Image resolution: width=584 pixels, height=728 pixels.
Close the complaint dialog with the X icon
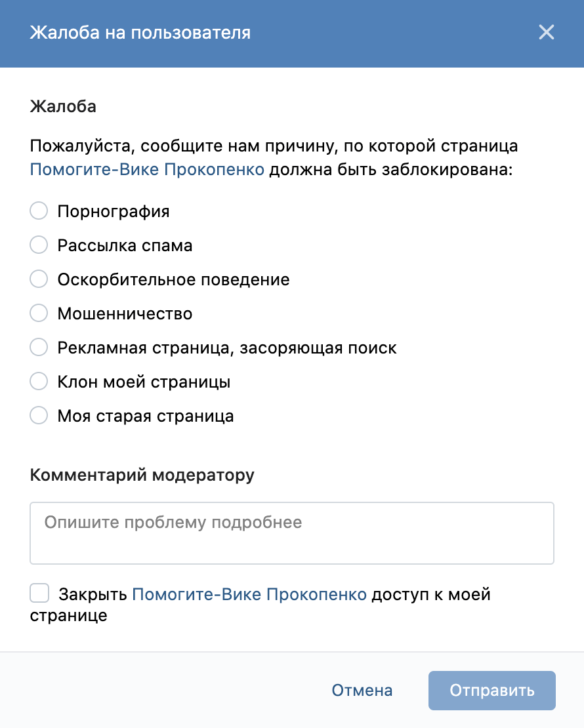[546, 33]
